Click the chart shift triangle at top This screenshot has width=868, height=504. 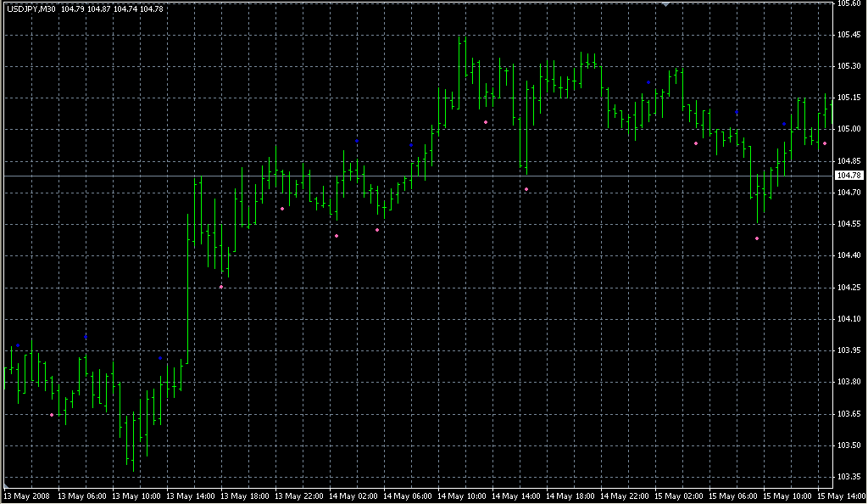pyautogui.click(x=666, y=4)
